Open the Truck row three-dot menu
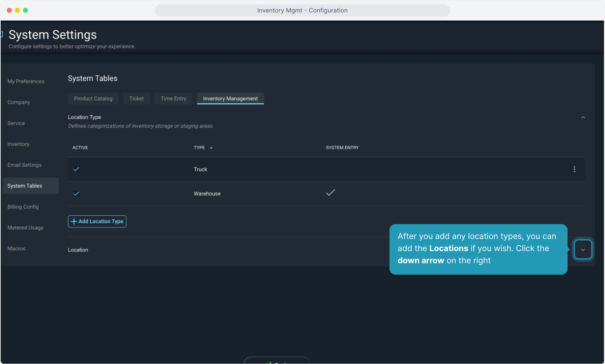605x364 pixels. (574, 169)
